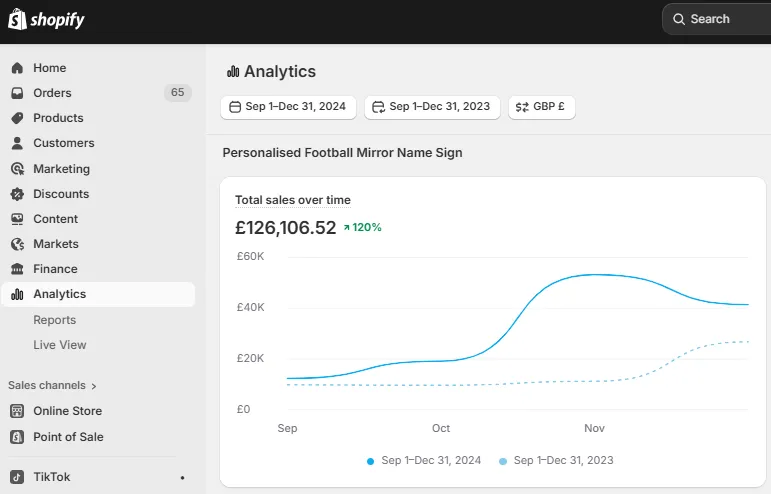The image size is (771, 494).
Task: Click the Orders inbox icon
Action: pyautogui.click(x=17, y=93)
